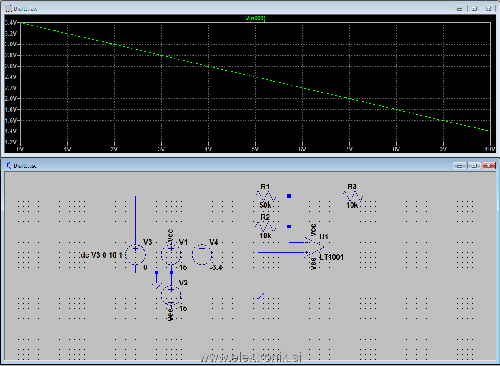Image resolution: width=500 pixels, height=366 pixels.
Task: Select the U1 LT1001 op-amp symbol
Action: (x=314, y=247)
